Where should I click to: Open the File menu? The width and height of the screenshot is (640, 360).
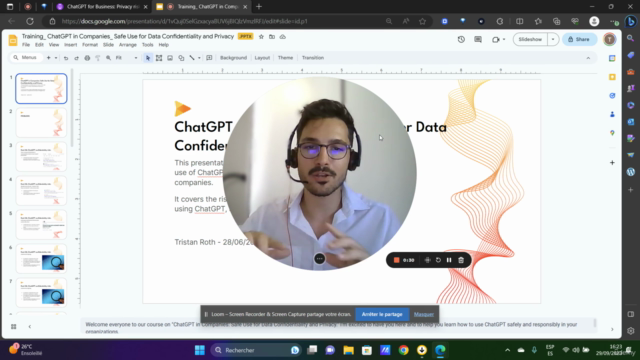click(26, 45)
